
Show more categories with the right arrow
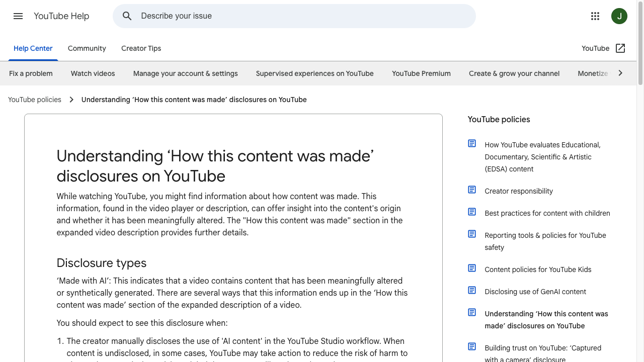620,73
